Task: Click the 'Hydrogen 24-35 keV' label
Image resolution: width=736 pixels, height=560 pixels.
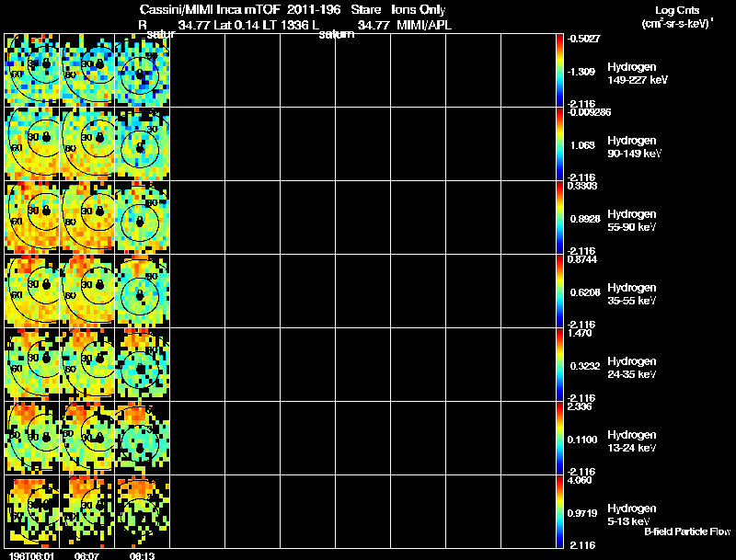Action: (632, 368)
